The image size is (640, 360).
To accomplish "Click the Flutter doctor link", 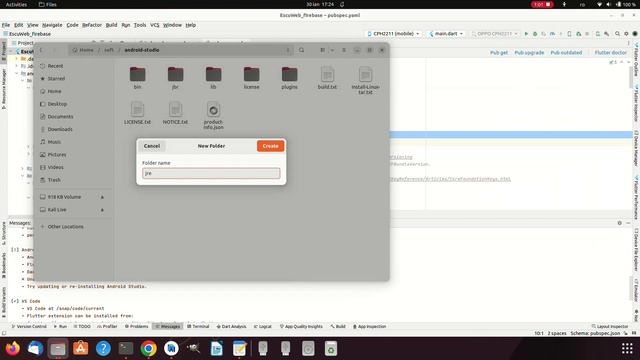I will (x=611, y=53).
